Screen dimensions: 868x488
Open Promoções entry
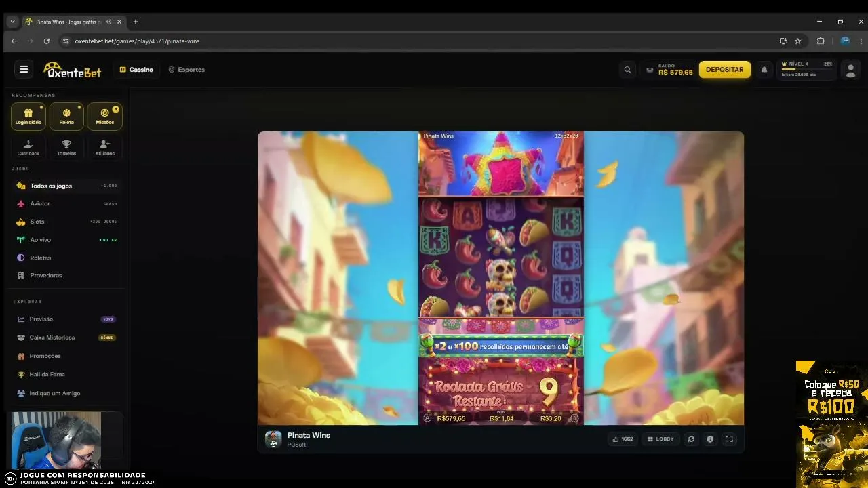tap(66, 356)
